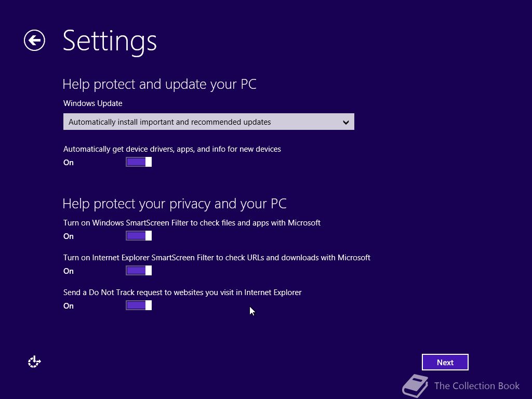Click 'Send a Do Not Track request' label

coord(182,292)
